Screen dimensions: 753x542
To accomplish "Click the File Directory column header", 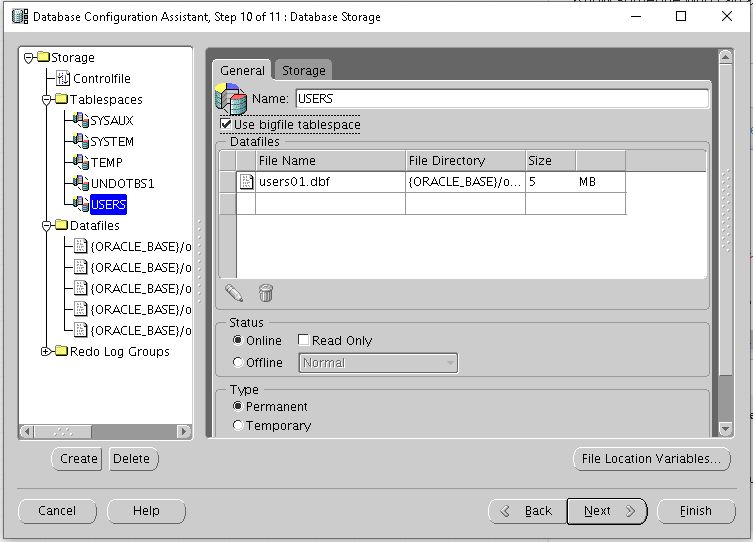I will (x=465, y=160).
